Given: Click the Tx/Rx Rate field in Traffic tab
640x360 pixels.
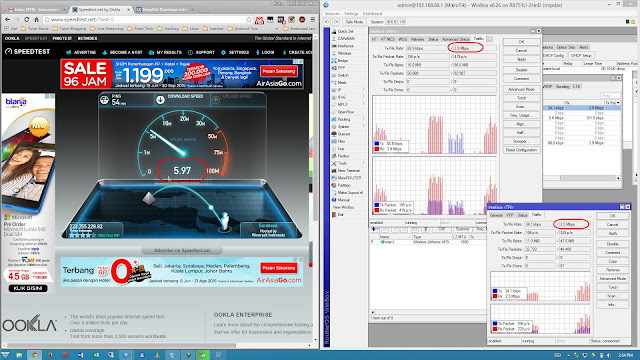Looking at the screenshot, I should coord(427,48).
